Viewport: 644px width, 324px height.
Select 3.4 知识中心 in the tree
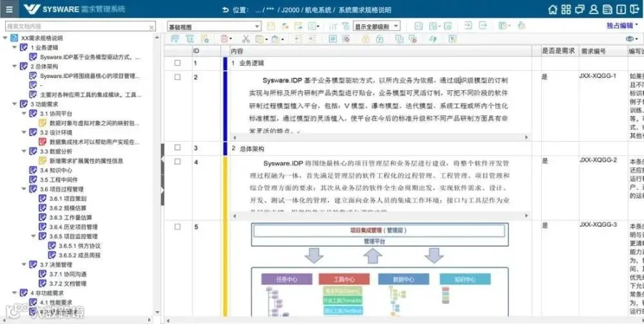click(57, 170)
